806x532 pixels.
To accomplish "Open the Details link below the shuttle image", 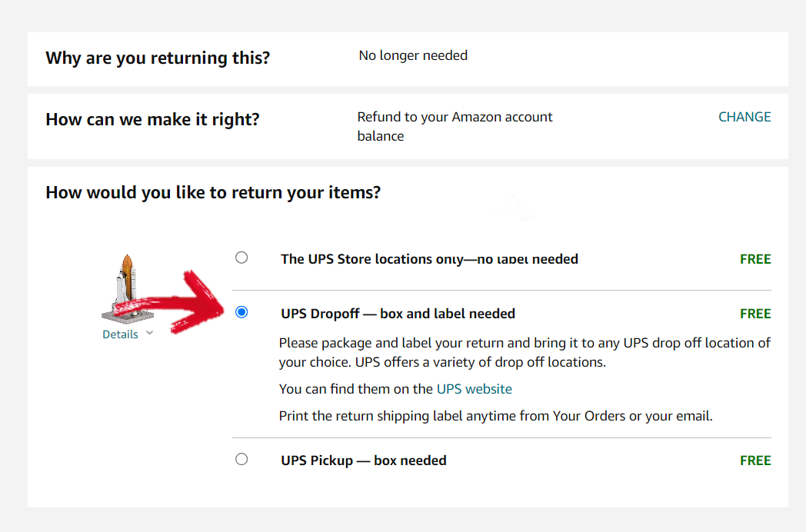I will tap(120, 334).
